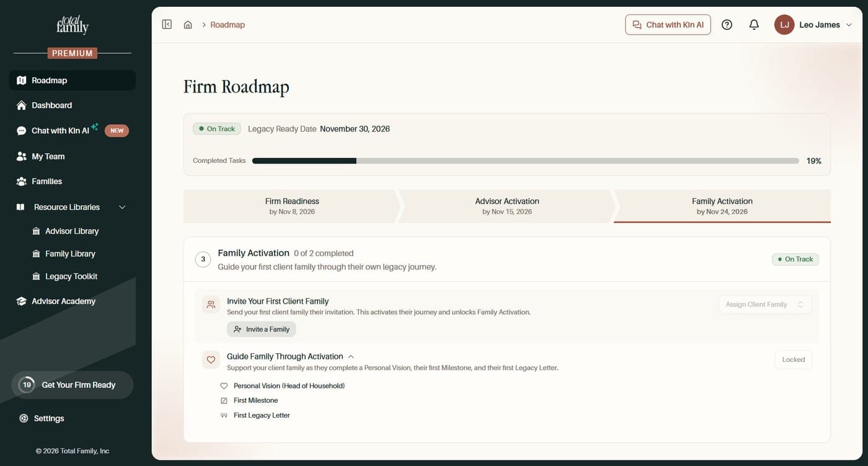Click the Get Your Firm Ready button

(x=73, y=385)
